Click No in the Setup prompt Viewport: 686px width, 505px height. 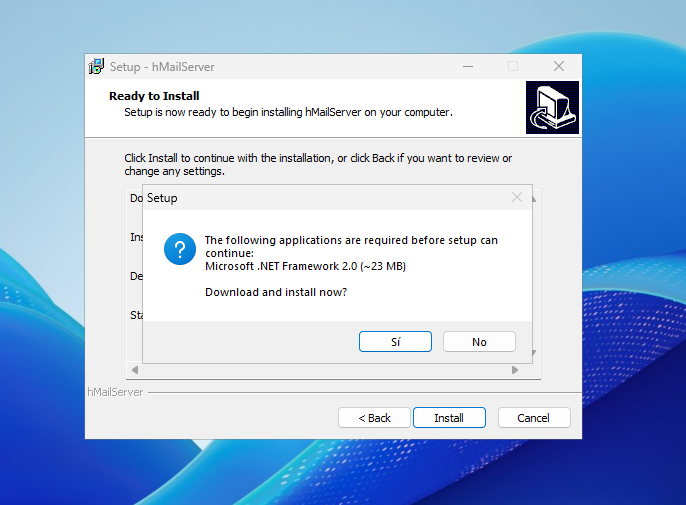479,342
